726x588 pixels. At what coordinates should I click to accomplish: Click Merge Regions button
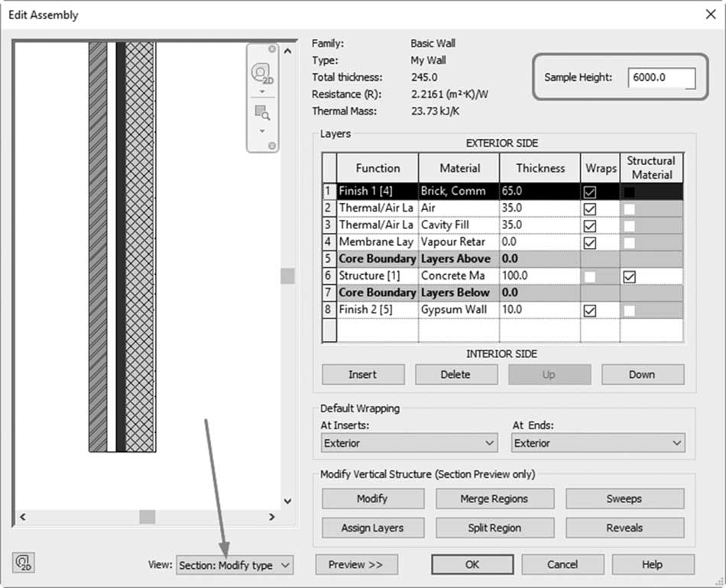coord(494,499)
